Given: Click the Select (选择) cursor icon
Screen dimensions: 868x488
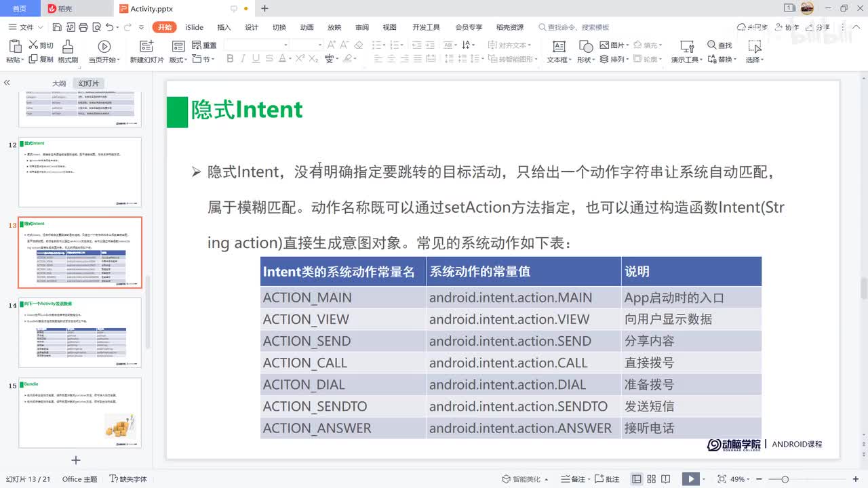Looking at the screenshot, I should click(755, 46).
